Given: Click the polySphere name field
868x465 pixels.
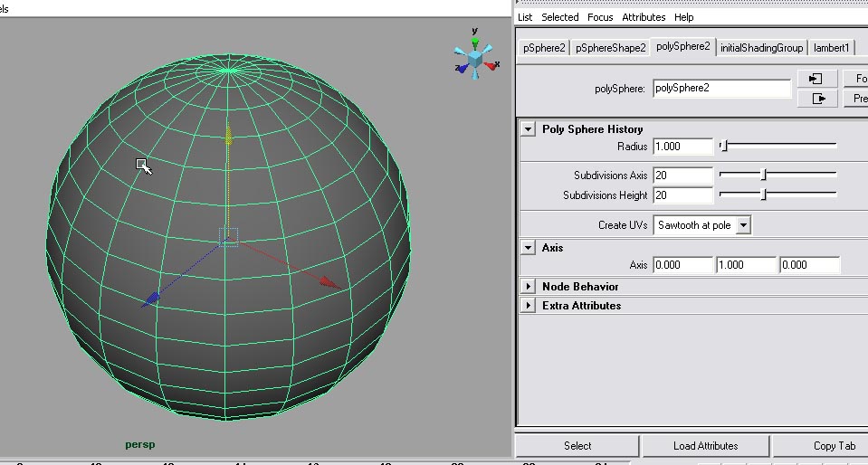Looking at the screenshot, I should [722, 88].
